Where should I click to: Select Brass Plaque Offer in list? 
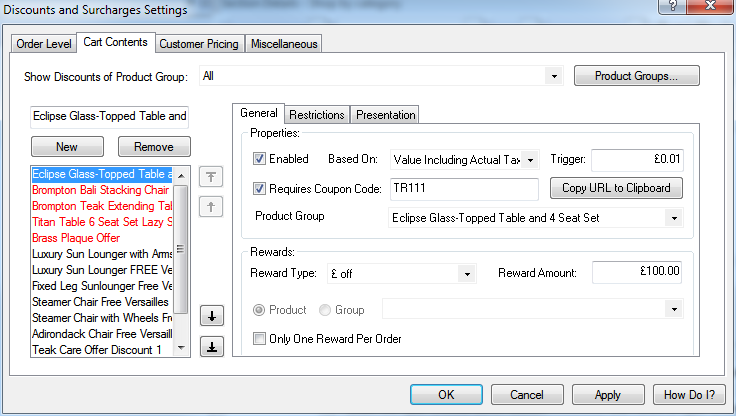(x=76, y=238)
